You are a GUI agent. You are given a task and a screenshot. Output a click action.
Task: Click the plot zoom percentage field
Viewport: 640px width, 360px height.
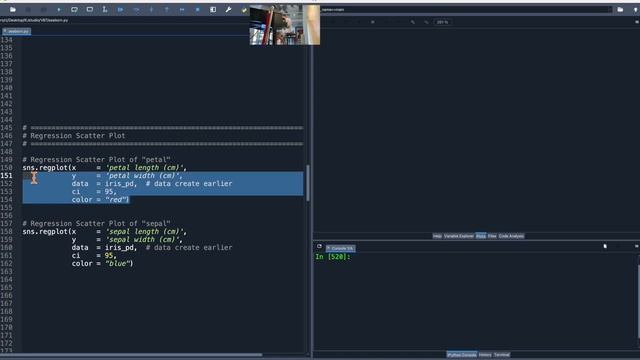tap(442, 22)
